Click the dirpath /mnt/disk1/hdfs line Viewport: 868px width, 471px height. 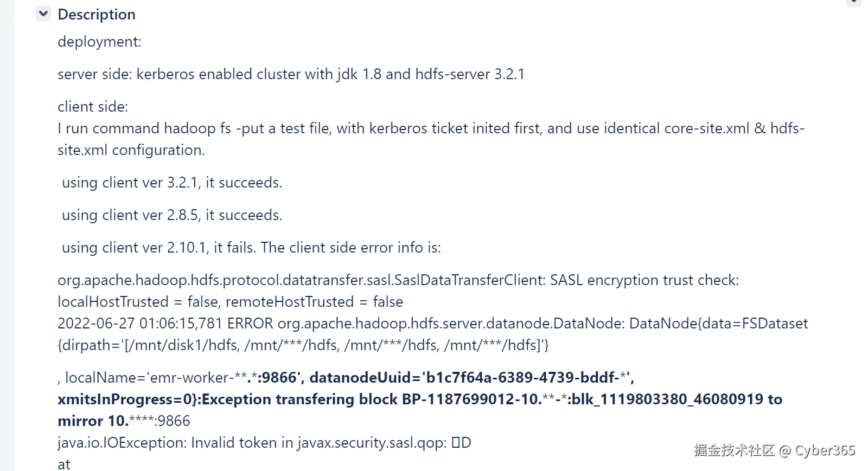[x=303, y=345]
